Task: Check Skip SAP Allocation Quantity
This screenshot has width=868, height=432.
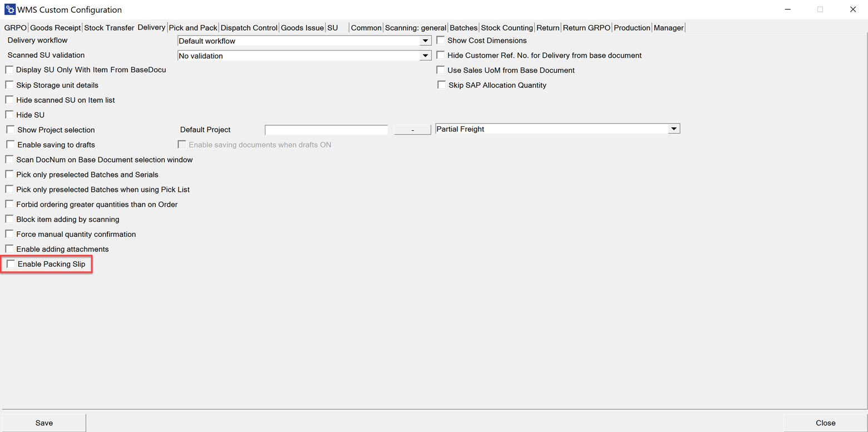Action: tap(441, 84)
